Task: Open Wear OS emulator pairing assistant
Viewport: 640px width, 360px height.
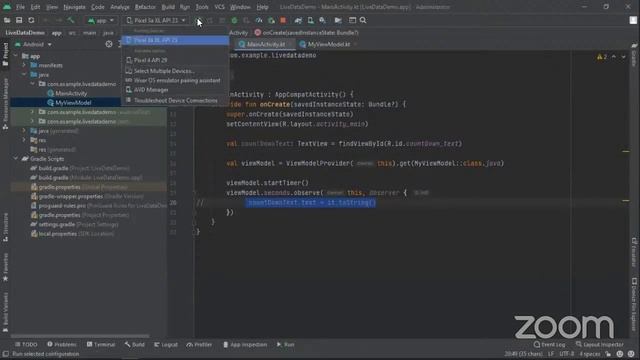Action: point(175,80)
